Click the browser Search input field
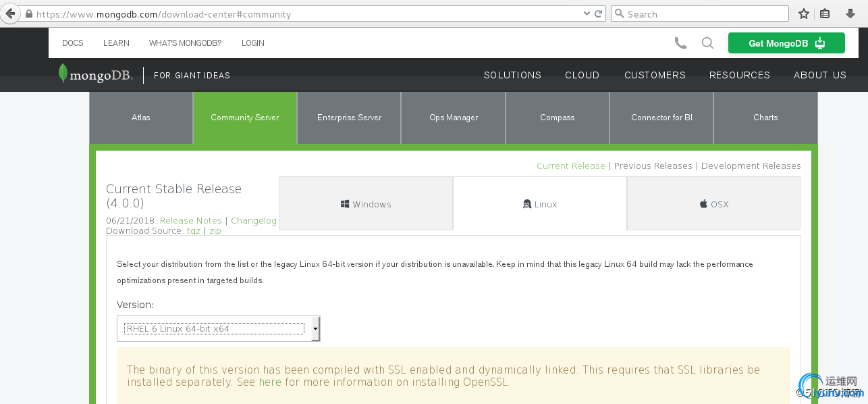 700,14
